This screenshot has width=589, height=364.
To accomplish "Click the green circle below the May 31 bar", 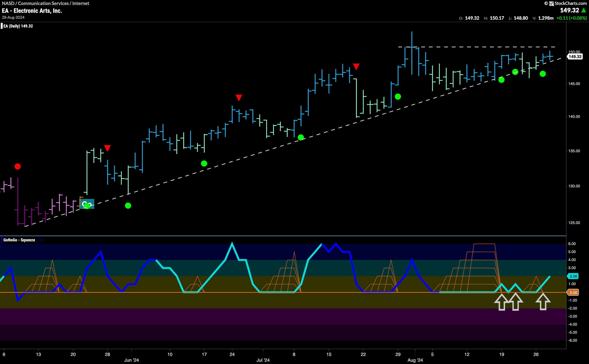I will (x=128, y=206).
